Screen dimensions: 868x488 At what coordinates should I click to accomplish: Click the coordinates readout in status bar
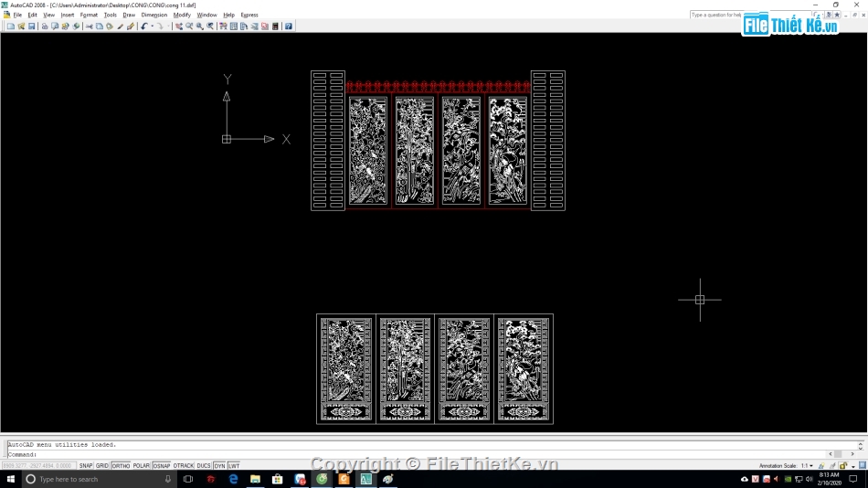[x=37, y=466]
